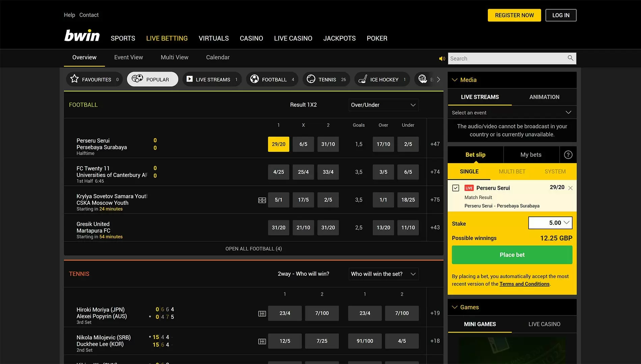
Task: Switch to the Animation tab
Action: (x=544, y=97)
